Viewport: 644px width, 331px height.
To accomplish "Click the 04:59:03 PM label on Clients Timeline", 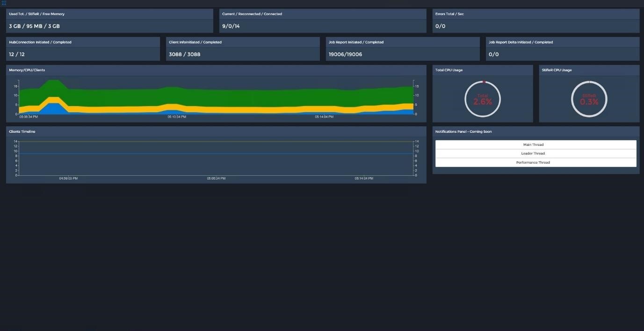I will click(x=68, y=178).
